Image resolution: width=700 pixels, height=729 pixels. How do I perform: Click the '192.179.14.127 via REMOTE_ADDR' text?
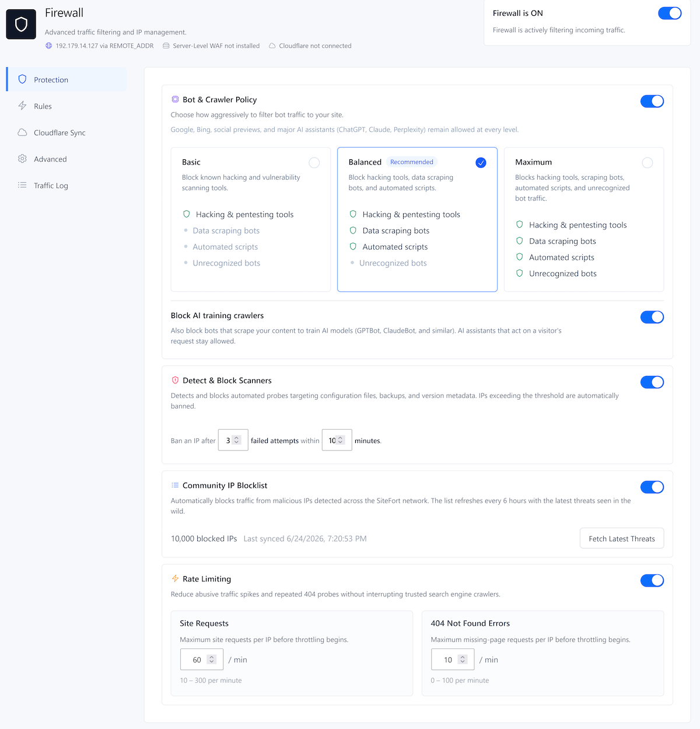coord(104,46)
